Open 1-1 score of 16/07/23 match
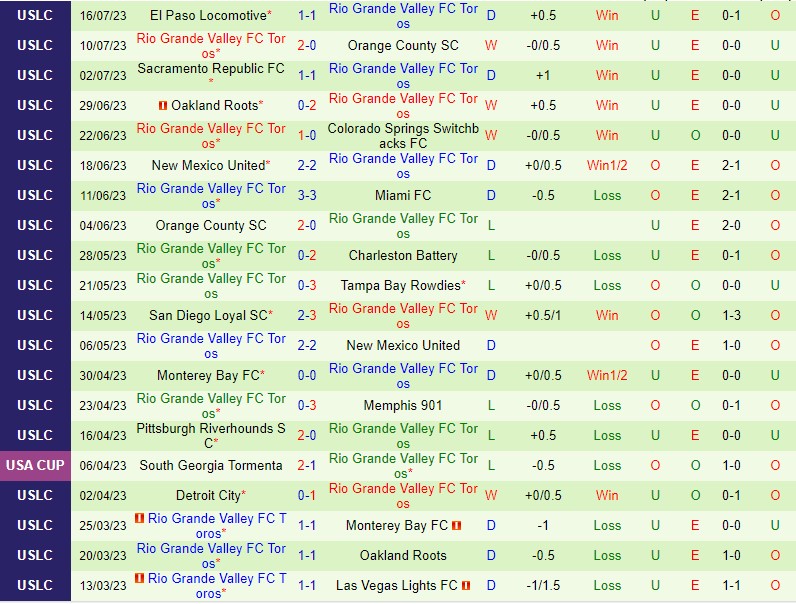Viewport: 796px width, 604px height. [307, 16]
